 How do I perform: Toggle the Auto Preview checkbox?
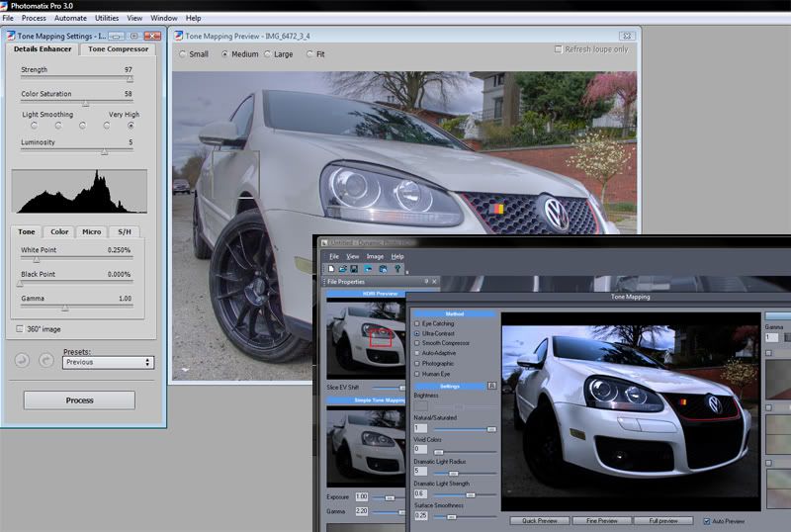pyautogui.click(x=706, y=521)
